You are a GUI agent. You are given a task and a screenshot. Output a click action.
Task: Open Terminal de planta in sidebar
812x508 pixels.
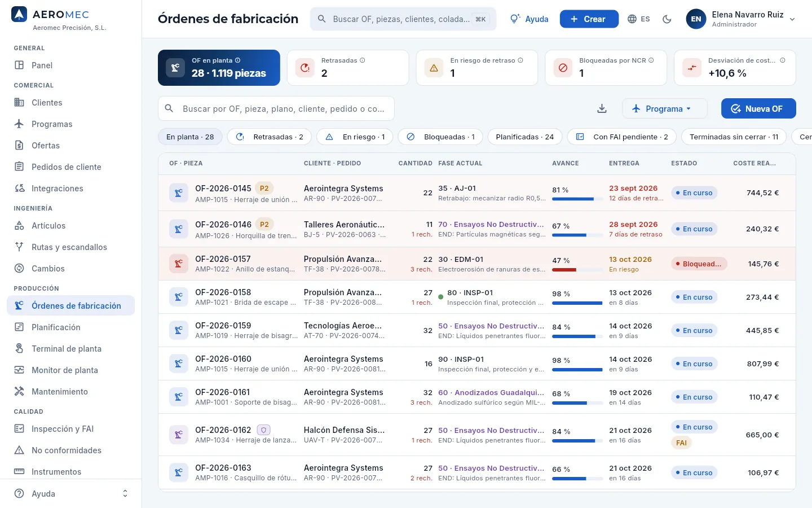pos(70,349)
